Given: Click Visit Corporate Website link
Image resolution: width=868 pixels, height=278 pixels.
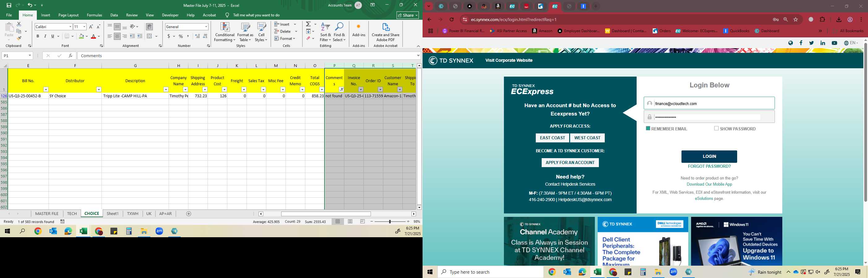Looking at the screenshot, I should click(509, 60).
